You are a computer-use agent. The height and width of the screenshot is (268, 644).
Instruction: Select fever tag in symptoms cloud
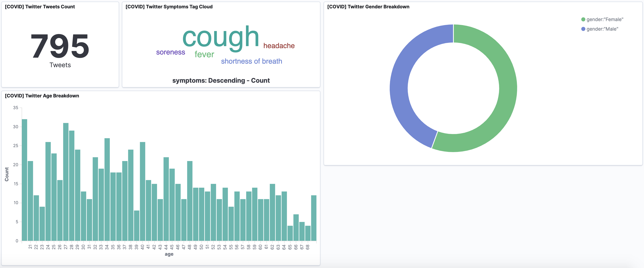tap(204, 54)
